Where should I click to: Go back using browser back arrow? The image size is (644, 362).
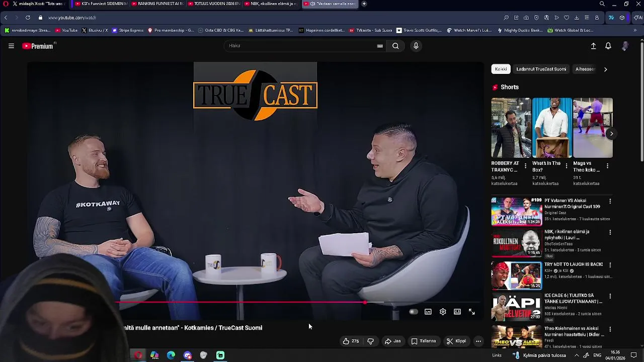coord(6,18)
